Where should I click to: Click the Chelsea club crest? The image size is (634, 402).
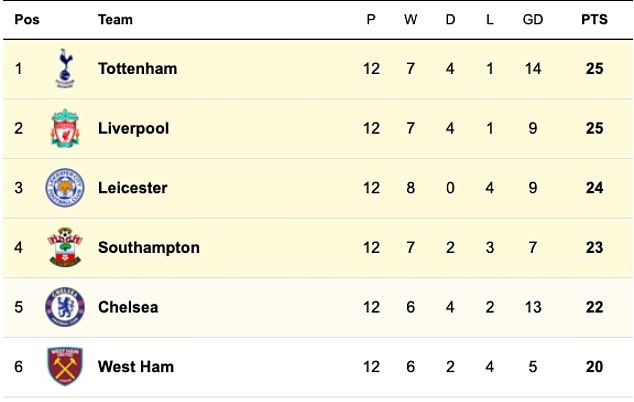click(x=65, y=307)
